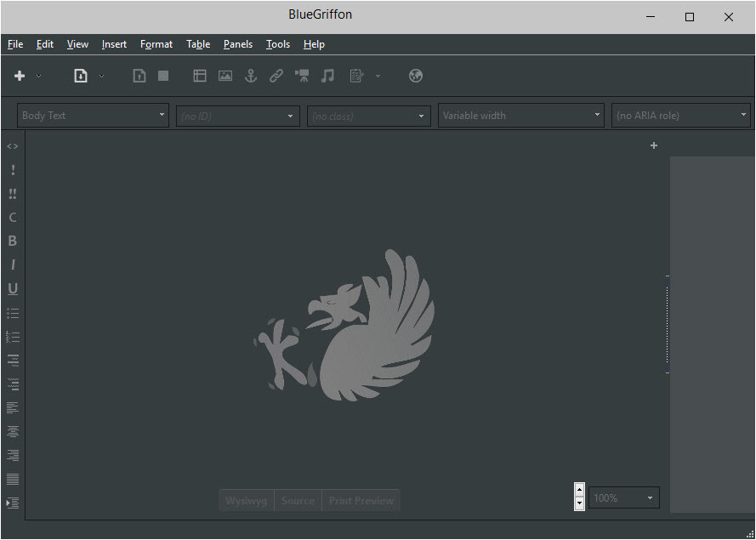Expand the new document dropdown arrow
This screenshot has width=756, height=540.
click(x=38, y=77)
